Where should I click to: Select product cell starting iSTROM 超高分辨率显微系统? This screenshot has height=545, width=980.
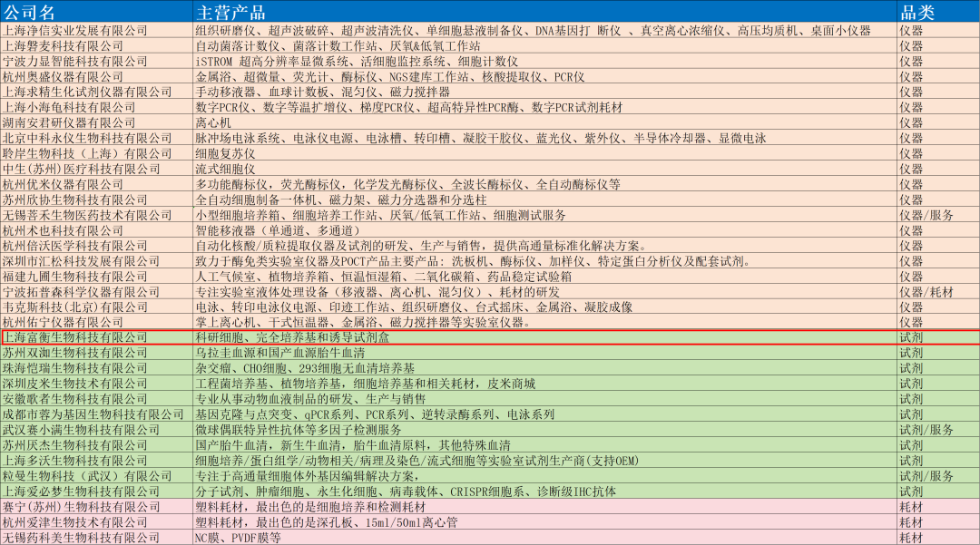click(x=545, y=61)
